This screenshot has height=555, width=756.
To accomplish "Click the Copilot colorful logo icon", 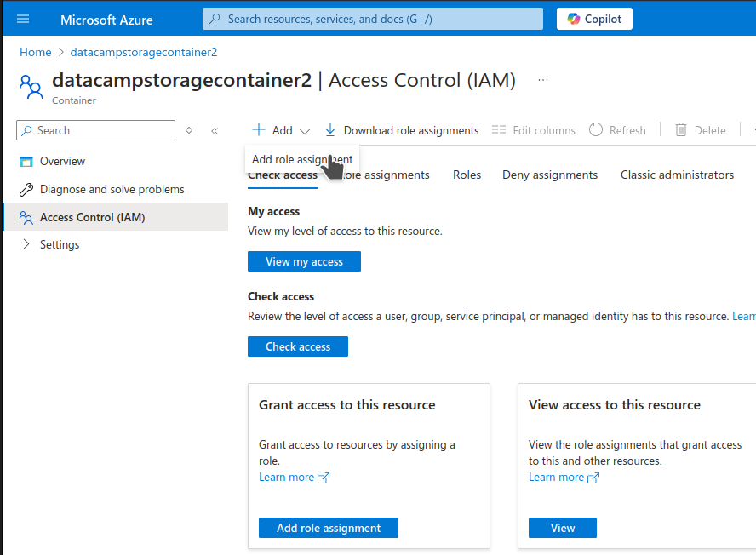I will pyautogui.click(x=573, y=19).
